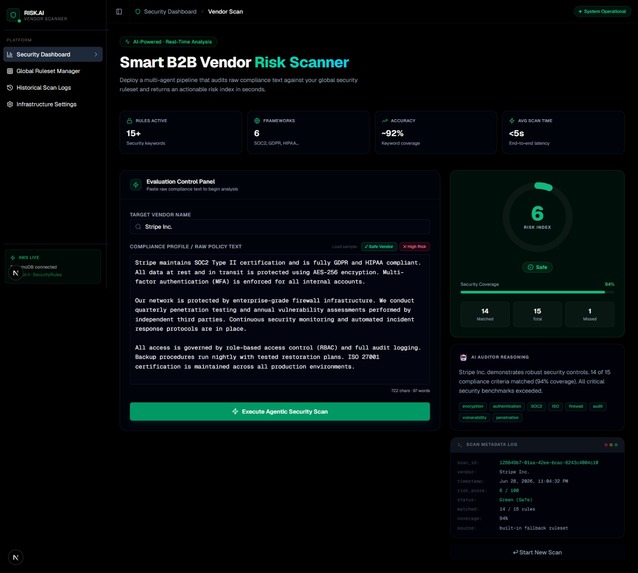
Task: Click the timestamp value in metadata log
Action: (534, 481)
